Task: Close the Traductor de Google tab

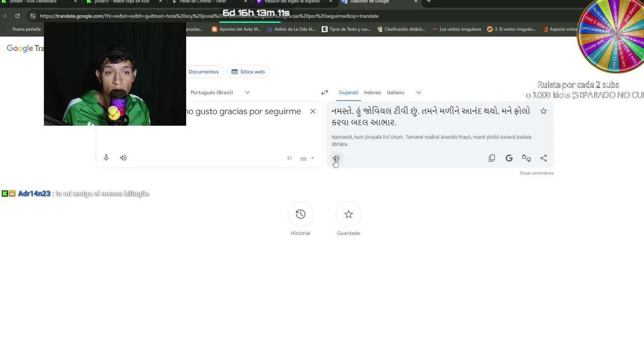Action: click(x=416, y=2)
